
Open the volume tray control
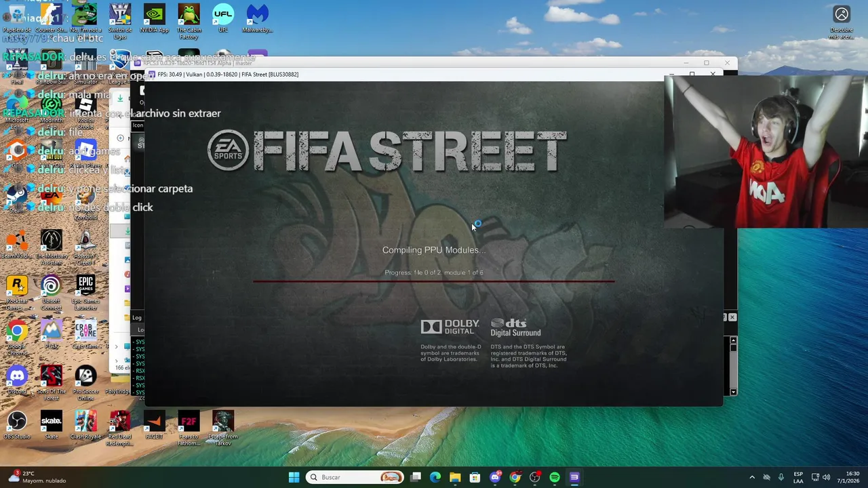coord(826,477)
